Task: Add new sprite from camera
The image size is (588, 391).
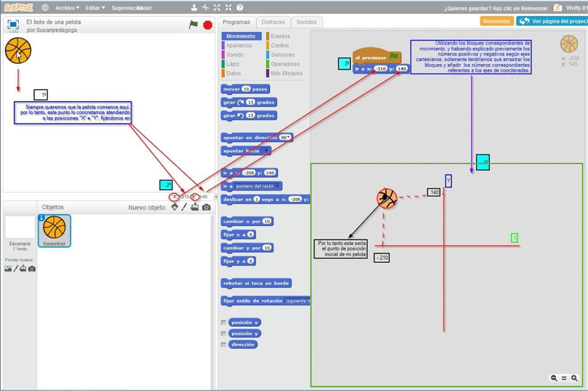Action: click(x=206, y=207)
